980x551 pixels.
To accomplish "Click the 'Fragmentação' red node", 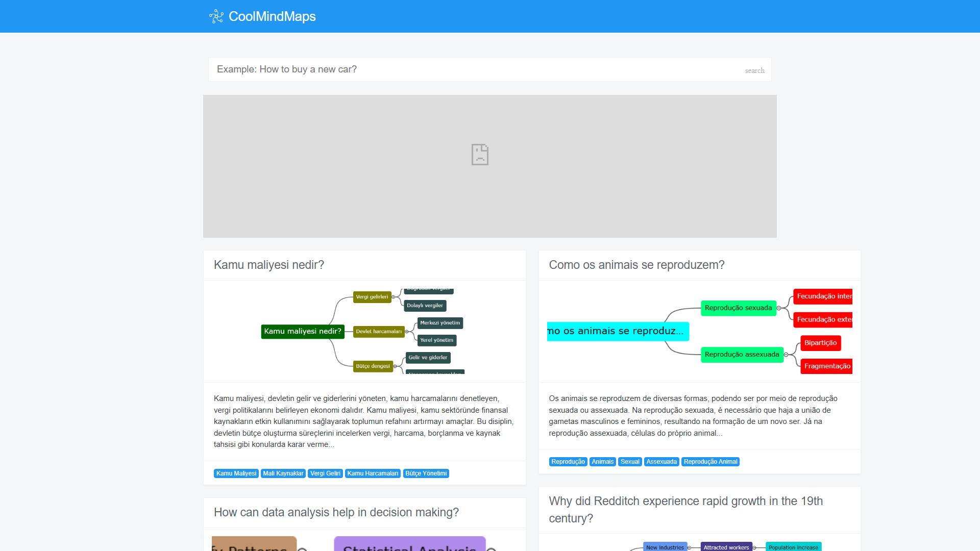I will point(826,366).
